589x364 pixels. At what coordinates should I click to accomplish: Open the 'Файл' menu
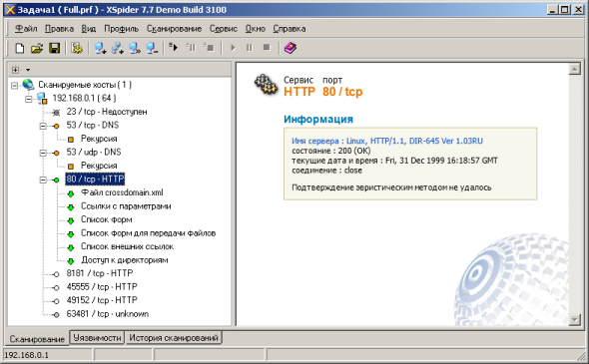tap(26, 29)
